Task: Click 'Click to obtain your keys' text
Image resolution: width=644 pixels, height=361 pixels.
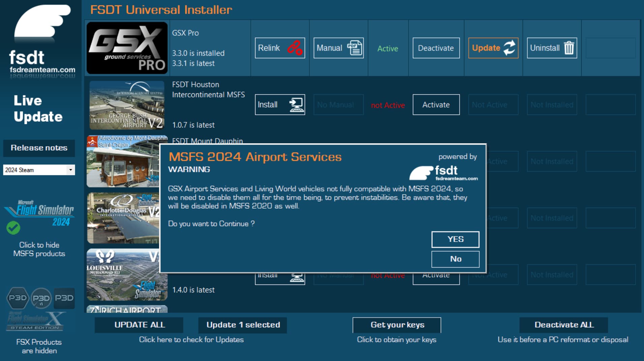Action: [397, 339]
